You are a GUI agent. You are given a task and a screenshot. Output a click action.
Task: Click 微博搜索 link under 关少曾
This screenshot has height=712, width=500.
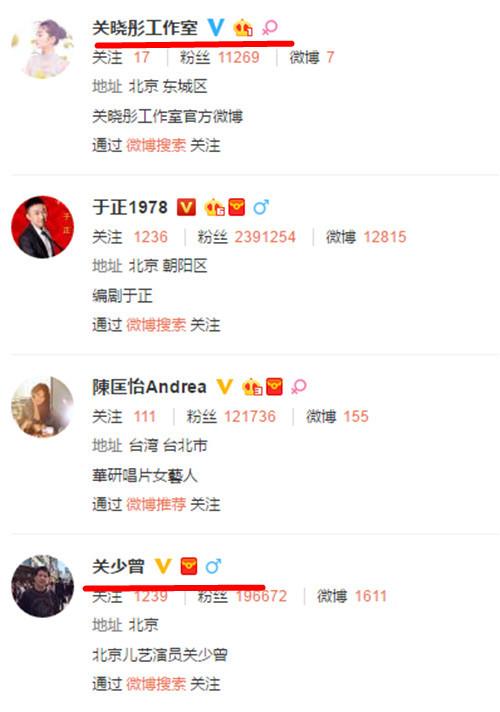pyautogui.click(x=156, y=684)
